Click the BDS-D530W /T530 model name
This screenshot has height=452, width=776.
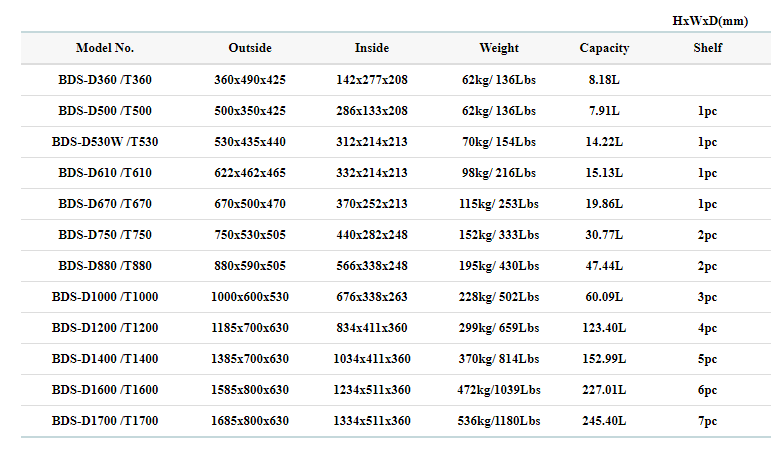[x=104, y=142]
